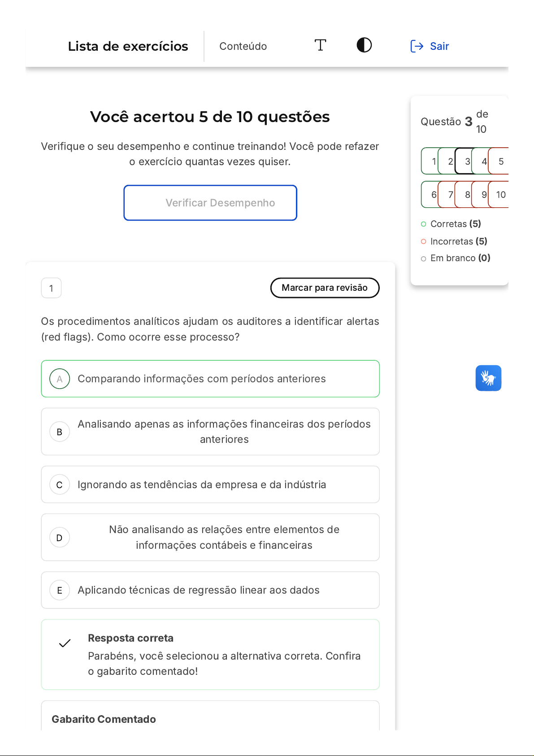Open the Lista de exercícios tab
Viewport: 534px width, 756px height.
(128, 46)
